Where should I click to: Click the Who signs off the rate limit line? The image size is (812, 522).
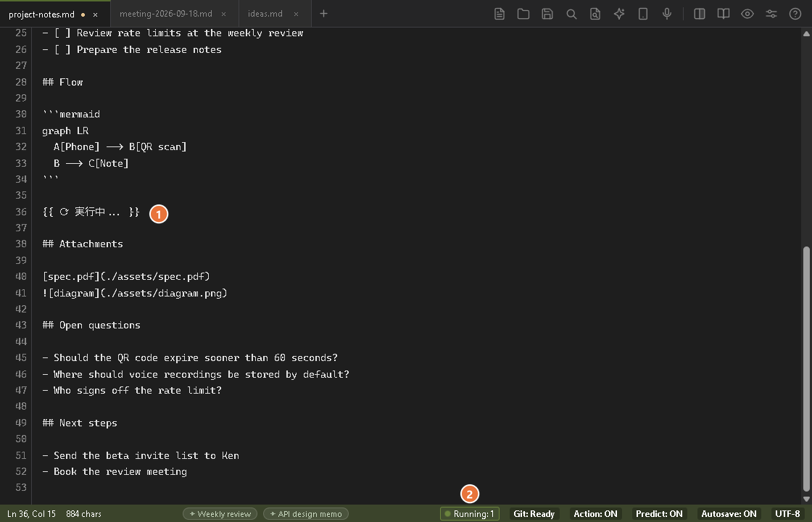[132, 391]
